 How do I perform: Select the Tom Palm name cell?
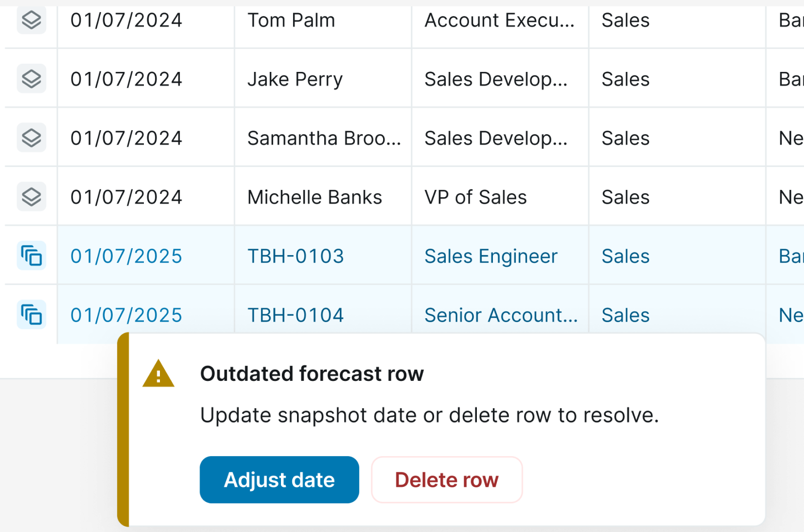(x=291, y=20)
